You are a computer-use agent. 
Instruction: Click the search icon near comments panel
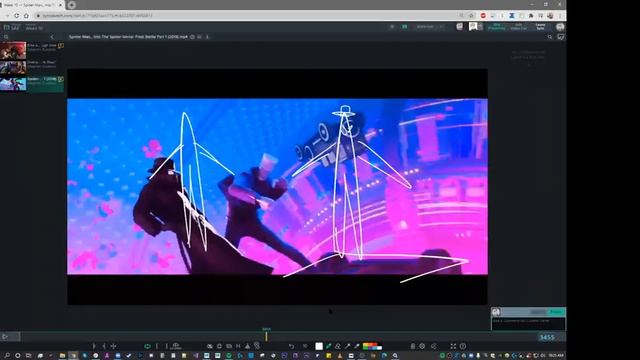click(x=550, y=37)
